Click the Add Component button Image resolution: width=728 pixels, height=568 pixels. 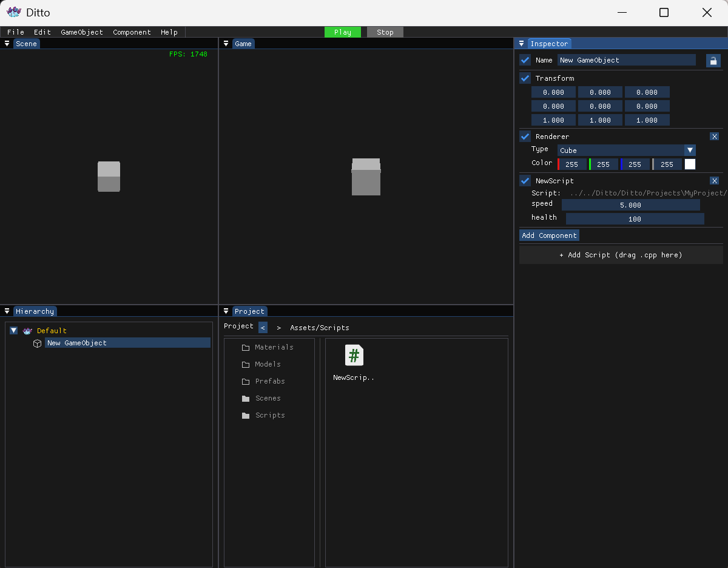point(550,235)
